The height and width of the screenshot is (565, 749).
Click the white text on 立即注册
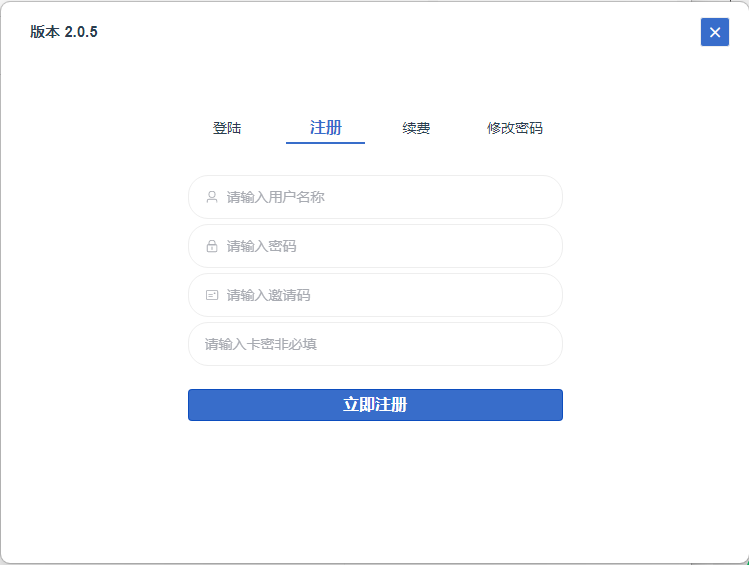click(375, 405)
